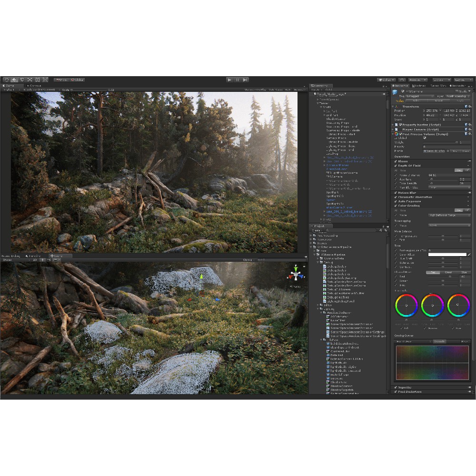The height and width of the screenshot is (476, 476).
Task: Select the combined Transform tool
Action: point(45,80)
